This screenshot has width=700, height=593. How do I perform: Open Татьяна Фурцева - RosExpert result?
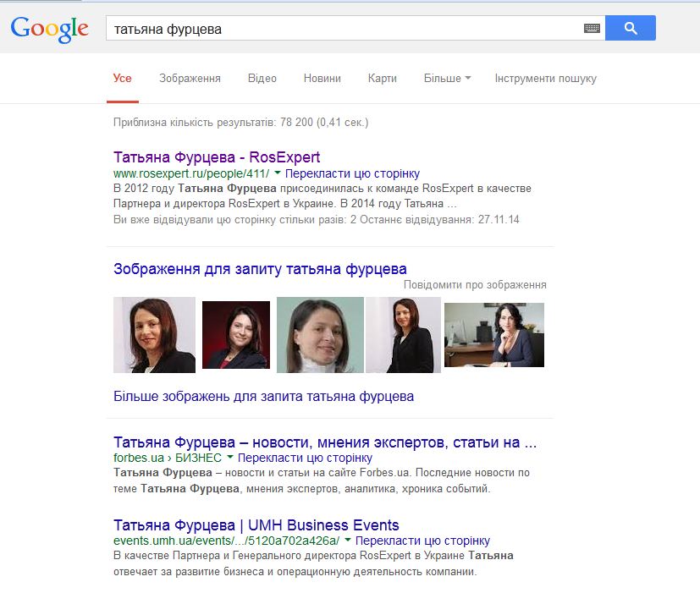[x=217, y=157]
